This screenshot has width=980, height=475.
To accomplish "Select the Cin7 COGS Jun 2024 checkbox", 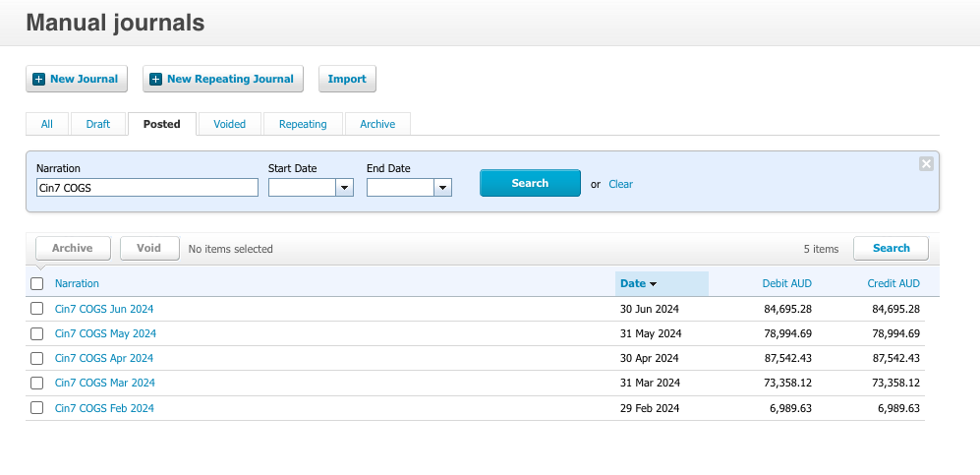I will point(37,309).
